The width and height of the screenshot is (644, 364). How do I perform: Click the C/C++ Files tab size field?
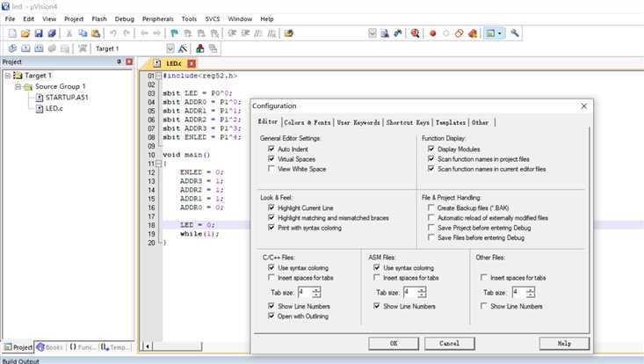pos(305,292)
